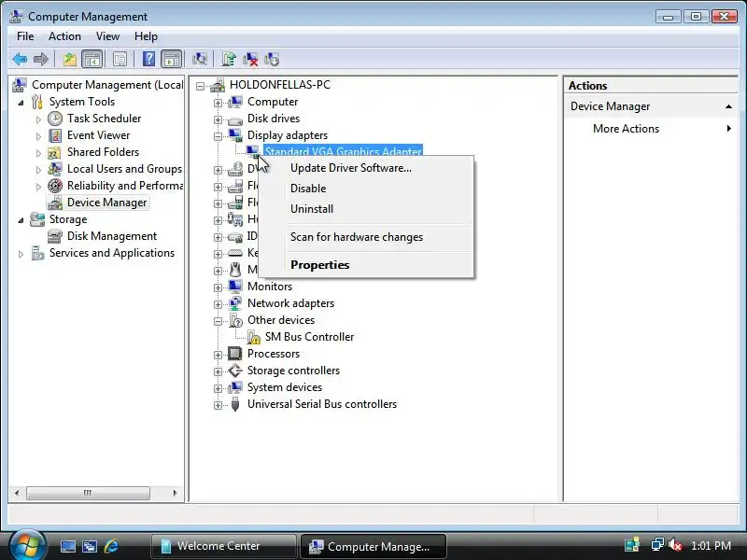Expand the System devices category
The height and width of the screenshot is (560, 747).
218,388
